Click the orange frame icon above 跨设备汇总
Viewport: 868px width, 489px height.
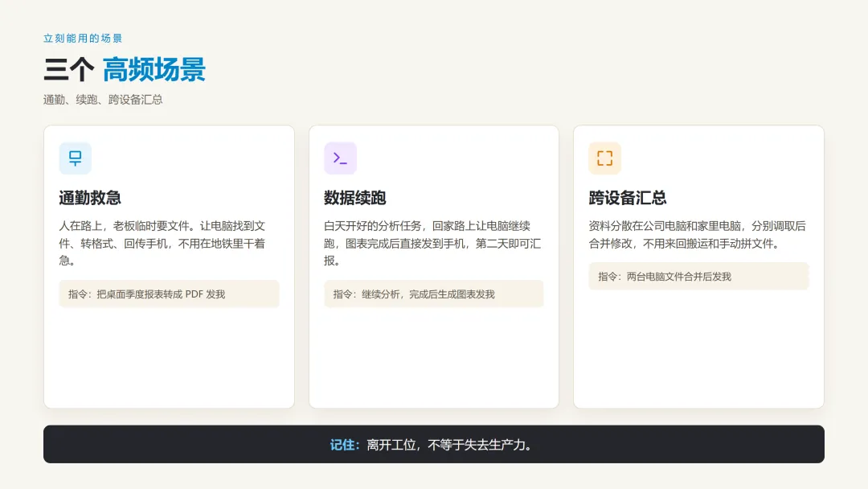coord(604,158)
